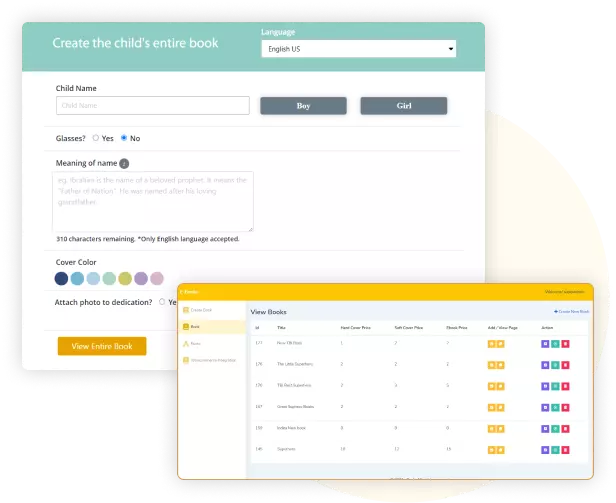Pick the mint green cover color
The width and height of the screenshot is (616, 503).
109,279
